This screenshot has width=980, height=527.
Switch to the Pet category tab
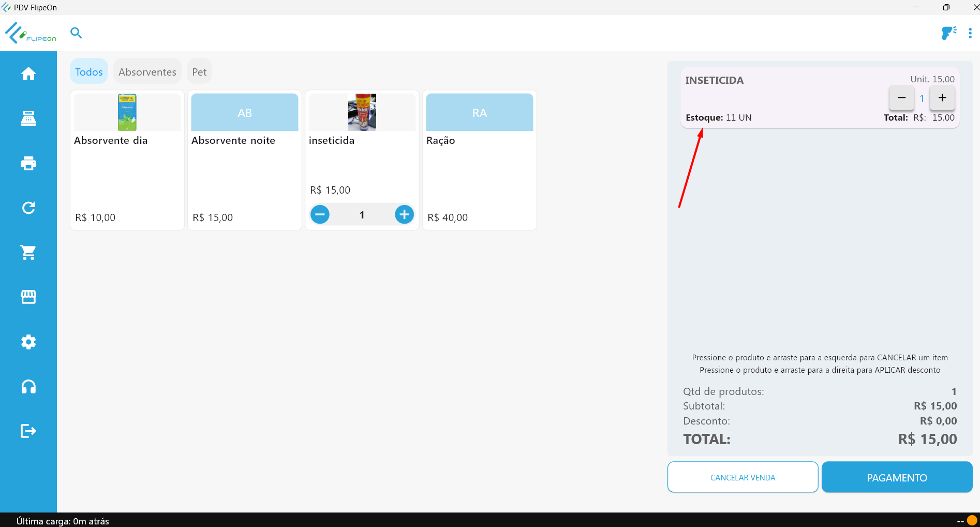[199, 72]
